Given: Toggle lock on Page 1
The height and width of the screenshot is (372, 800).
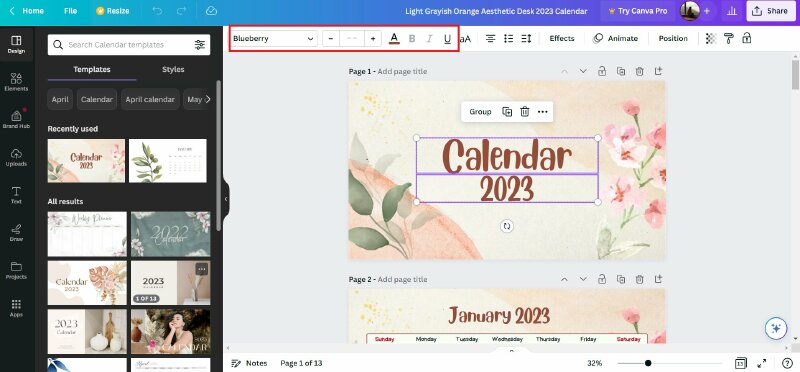Looking at the screenshot, I should tap(602, 71).
